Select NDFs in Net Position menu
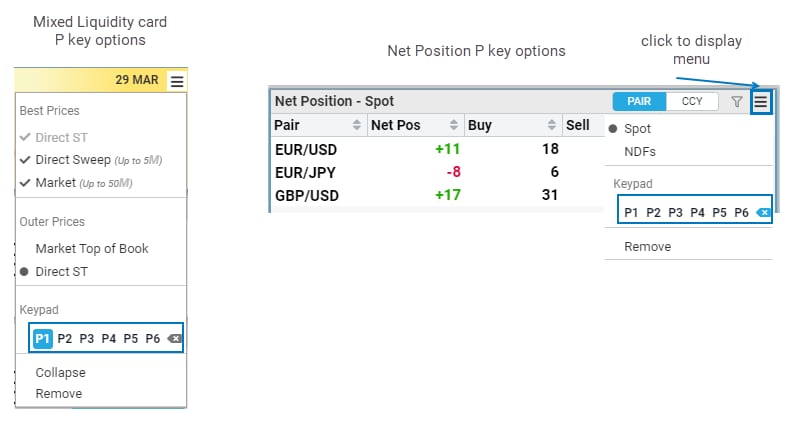Viewport: 788px width, 422px height. click(640, 151)
